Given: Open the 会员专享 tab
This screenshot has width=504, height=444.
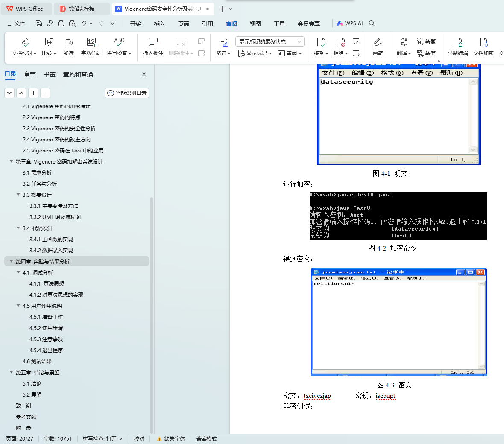Looking at the screenshot, I should [308, 24].
